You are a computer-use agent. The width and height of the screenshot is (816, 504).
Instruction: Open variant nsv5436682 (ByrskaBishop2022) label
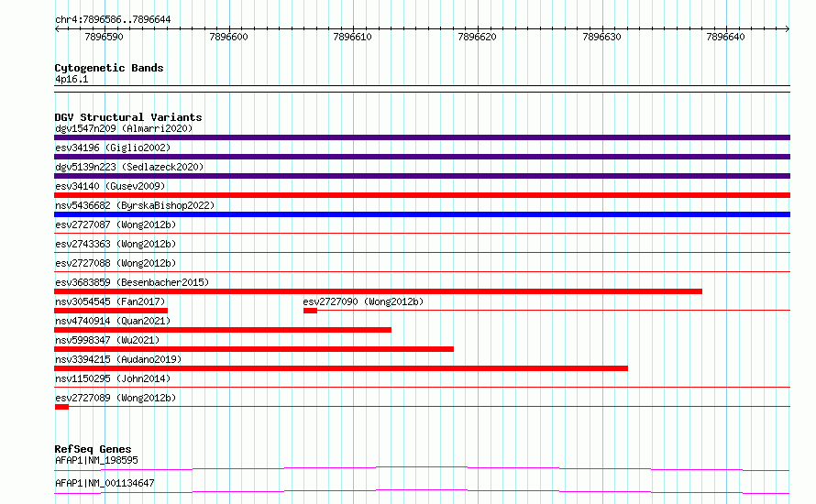135,205
